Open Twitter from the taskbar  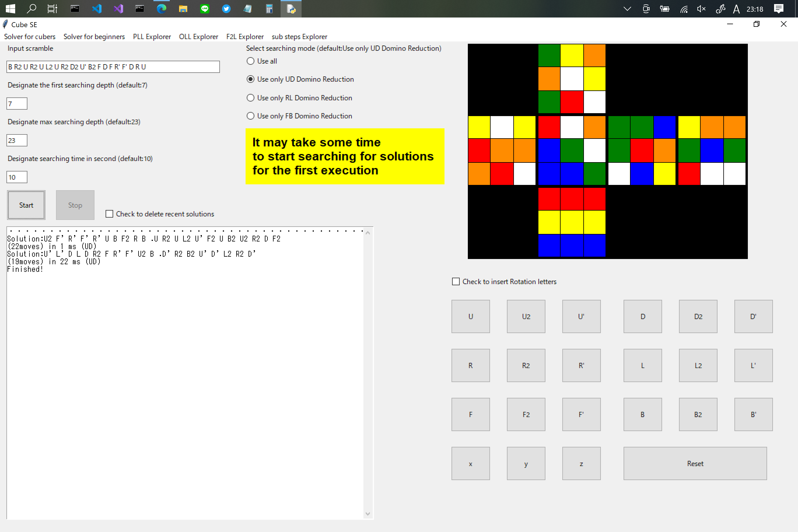[x=226, y=9]
